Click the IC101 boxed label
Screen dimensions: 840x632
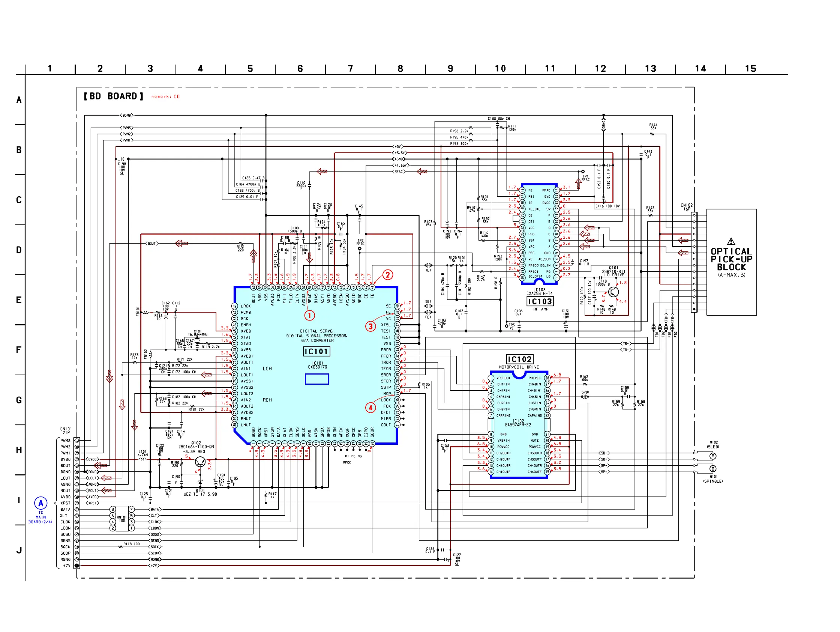pos(316,352)
